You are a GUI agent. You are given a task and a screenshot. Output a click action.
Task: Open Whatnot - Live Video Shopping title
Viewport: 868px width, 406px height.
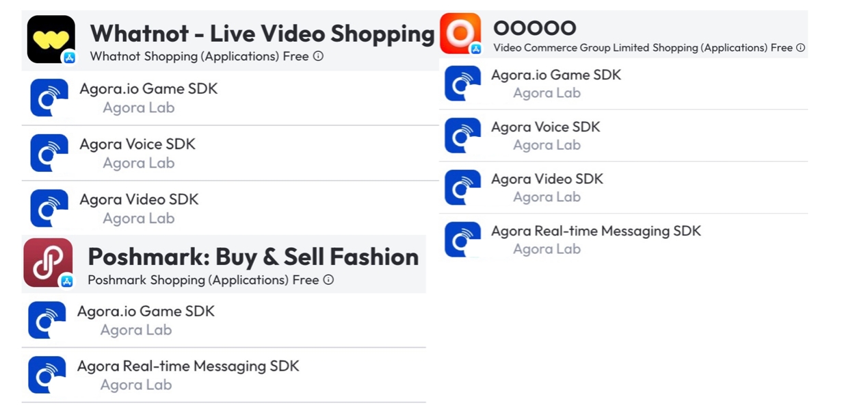coord(263,33)
